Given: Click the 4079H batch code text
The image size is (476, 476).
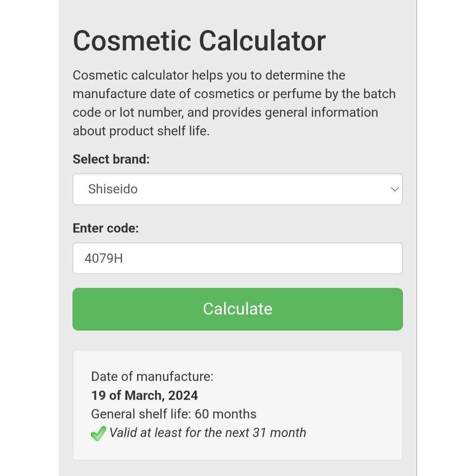Looking at the screenshot, I should point(104,258).
